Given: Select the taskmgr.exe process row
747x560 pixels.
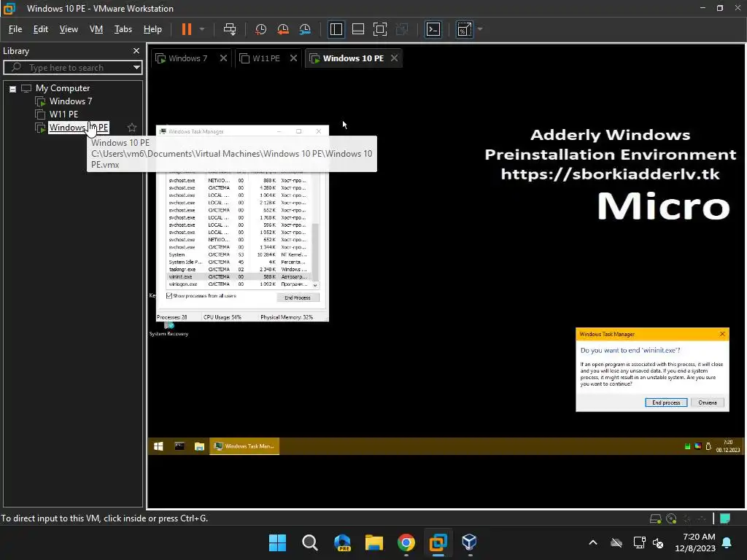Looking at the screenshot, I should pyautogui.click(x=239, y=270).
